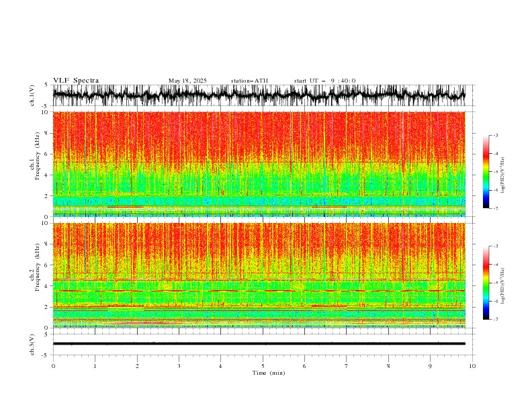Click the "-3" label on ch.1 color bar

click(x=495, y=135)
